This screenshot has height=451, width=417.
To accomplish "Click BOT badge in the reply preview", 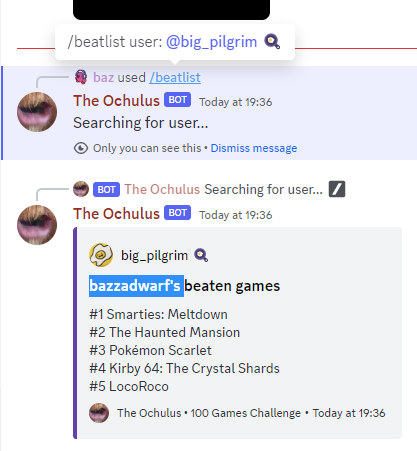I will (106, 189).
